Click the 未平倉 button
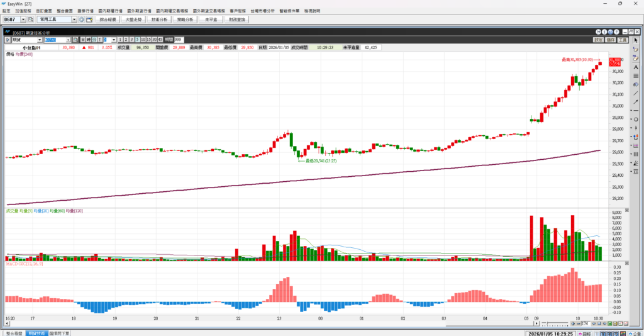 (x=211, y=20)
